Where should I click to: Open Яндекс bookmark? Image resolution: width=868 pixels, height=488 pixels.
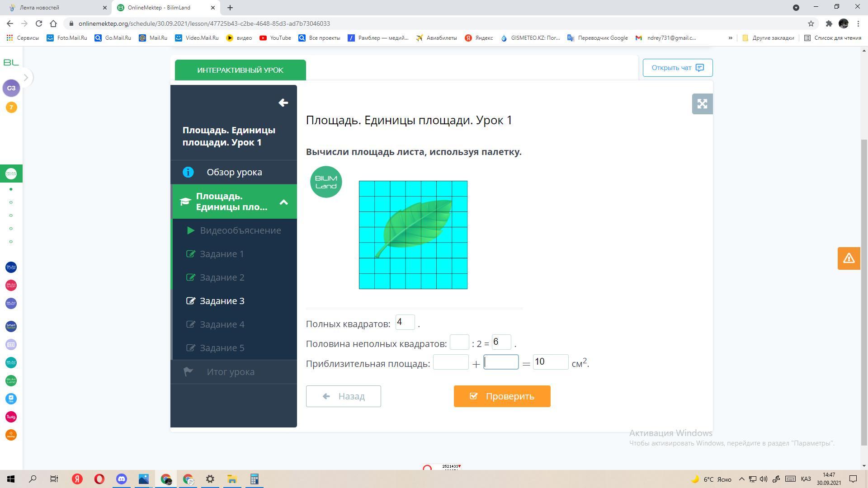tap(479, 38)
